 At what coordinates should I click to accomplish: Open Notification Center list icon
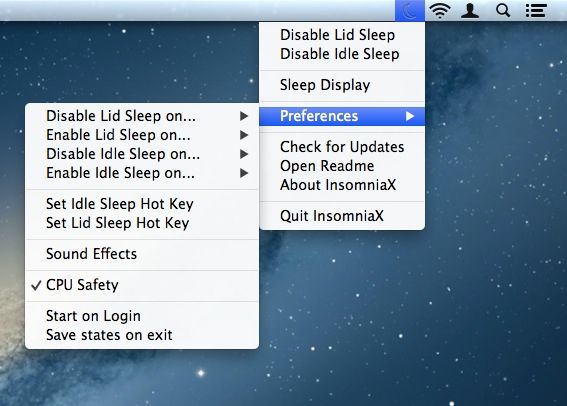click(x=536, y=10)
